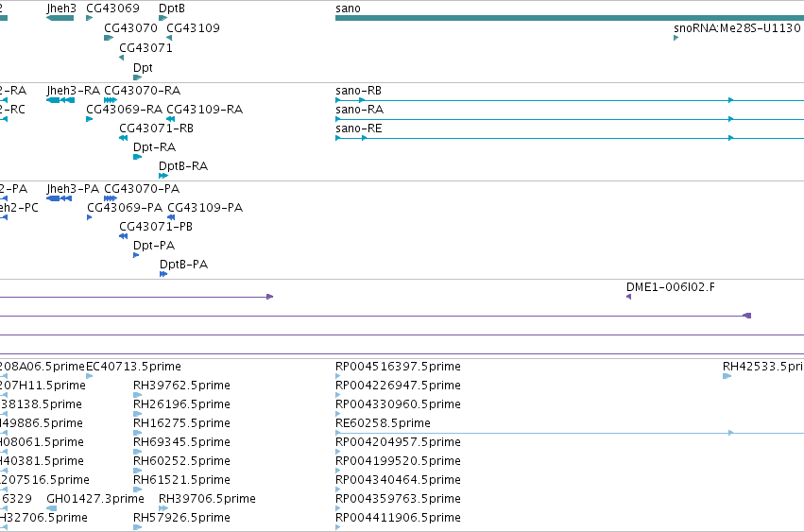
Task: Click the sano-RB transcript
Action: (570, 100)
